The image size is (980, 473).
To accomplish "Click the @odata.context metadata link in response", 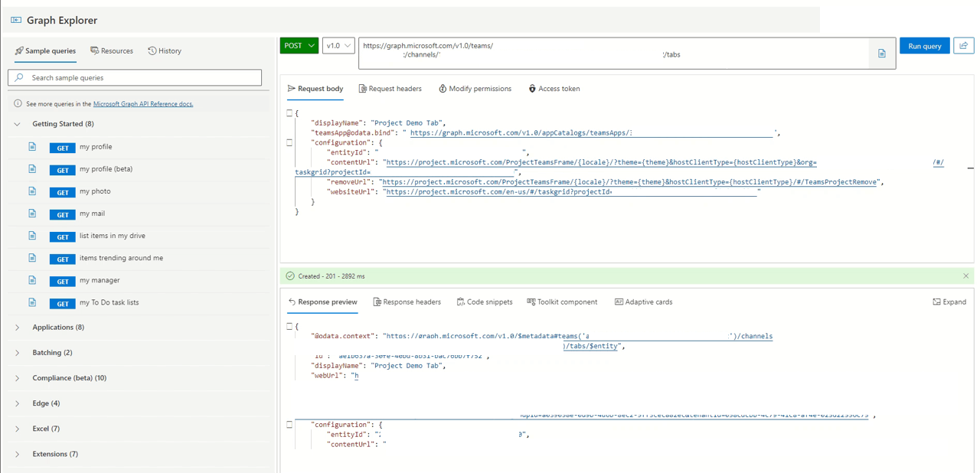I will point(578,336).
